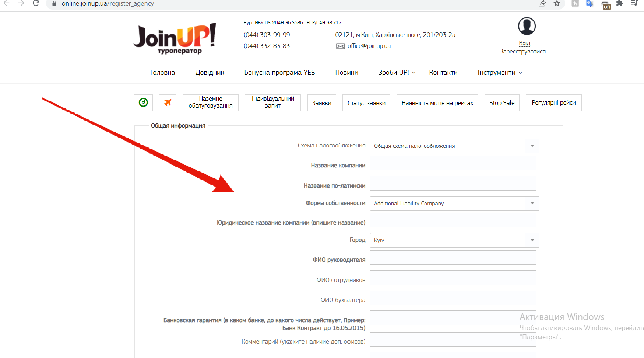
Task: Go to Бонусна програма YES page
Action: point(279,73)
